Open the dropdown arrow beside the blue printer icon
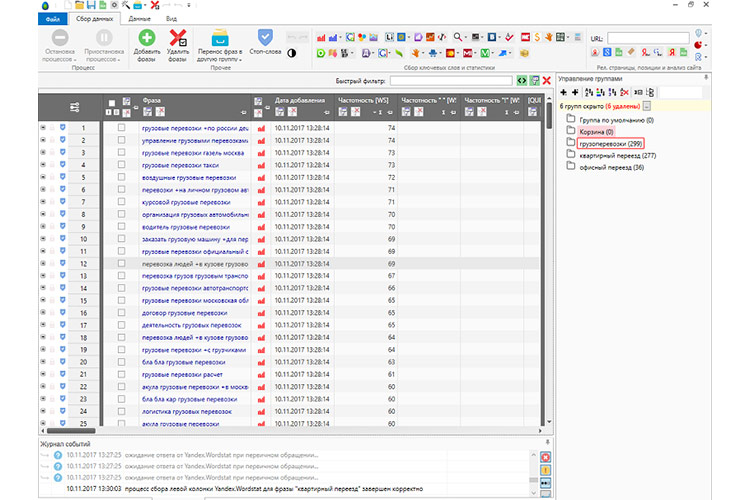The height and width of the screenshot is (500, 750). click(x=145, y=6)
